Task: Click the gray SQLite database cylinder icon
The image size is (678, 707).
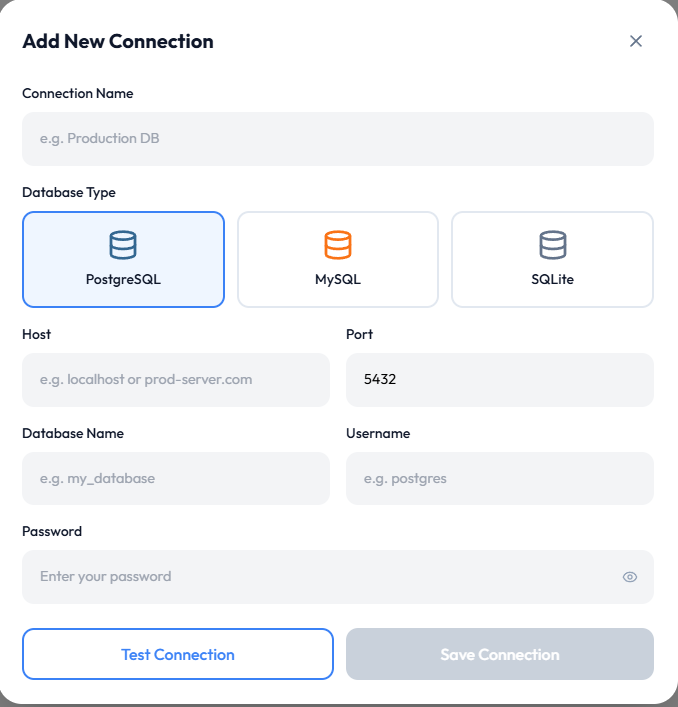Action: pyautogui.click(x=553, y=245)
